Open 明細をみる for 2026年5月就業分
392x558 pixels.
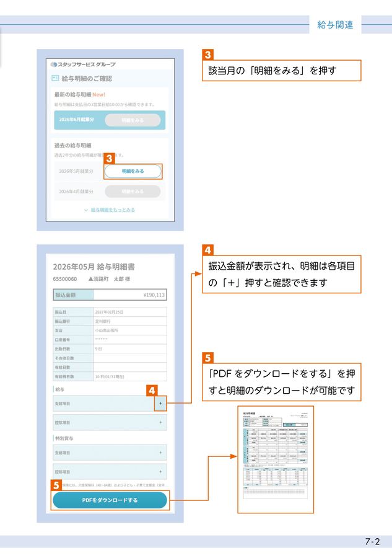133,171
